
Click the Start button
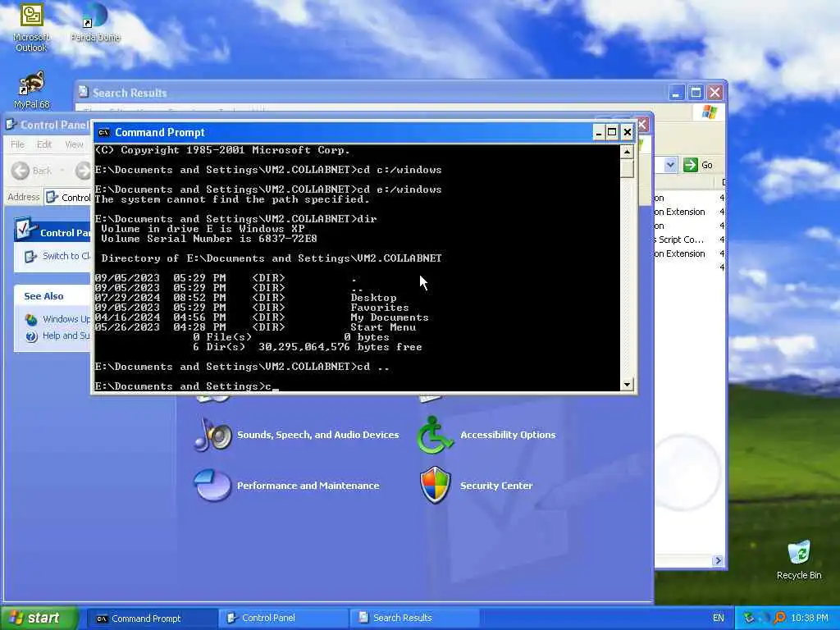click(39, 618)
